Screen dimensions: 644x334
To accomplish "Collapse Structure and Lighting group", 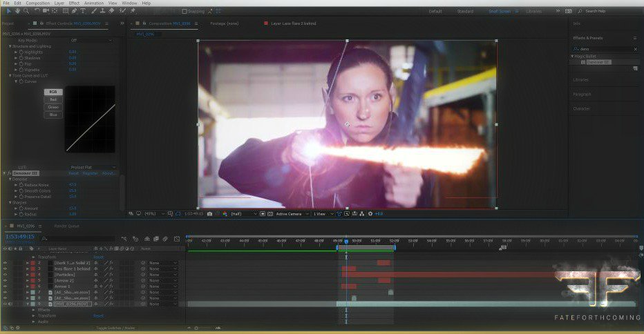I will 10,46.
